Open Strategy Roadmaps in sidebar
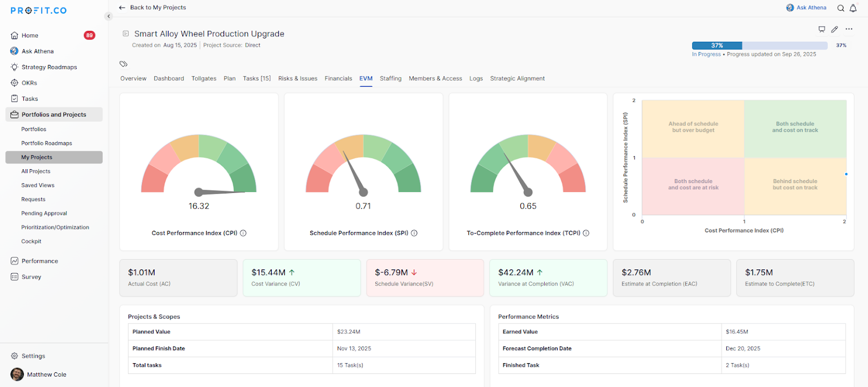 coord(49,67)
